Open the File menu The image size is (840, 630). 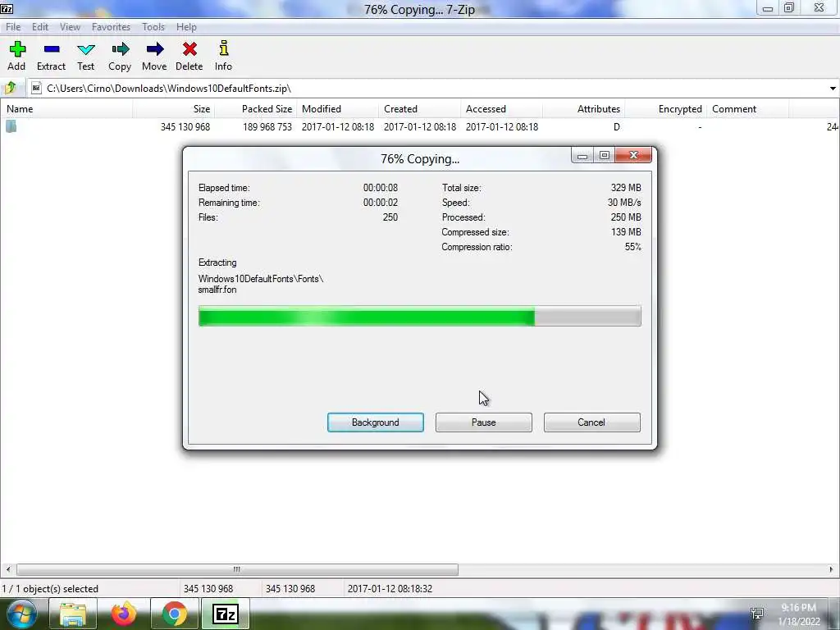pyautogui.click(x=13, y=27)
